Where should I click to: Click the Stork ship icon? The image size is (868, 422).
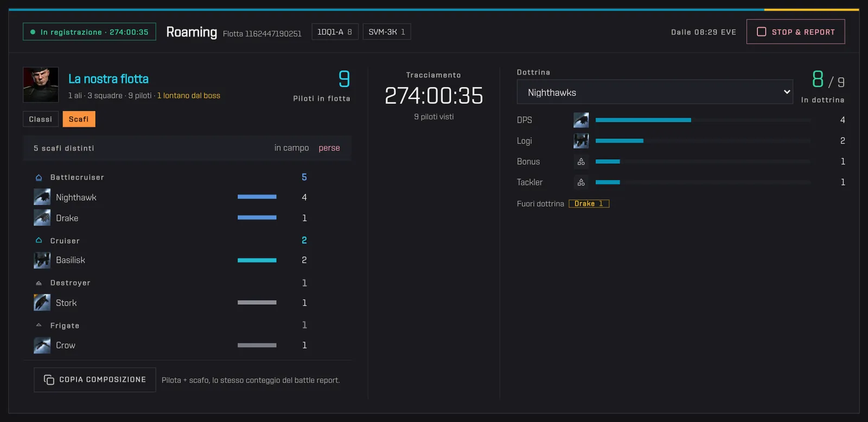(42, 303)
